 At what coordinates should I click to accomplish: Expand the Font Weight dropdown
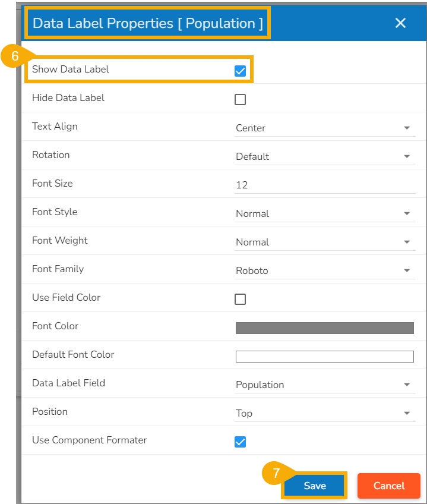click(x=325, y=242)
